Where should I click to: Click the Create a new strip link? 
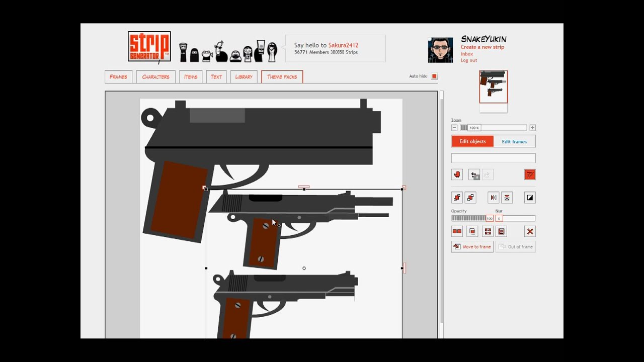tap(482, 47)
